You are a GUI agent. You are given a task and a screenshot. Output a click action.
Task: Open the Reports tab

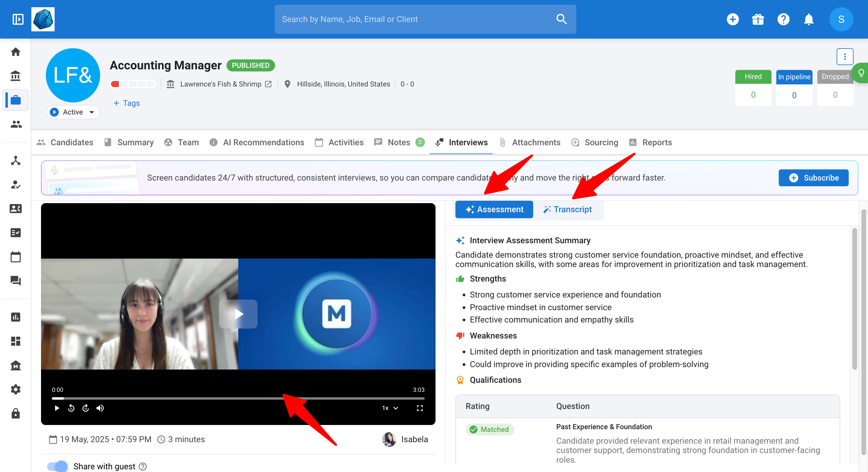coord(650,142)
